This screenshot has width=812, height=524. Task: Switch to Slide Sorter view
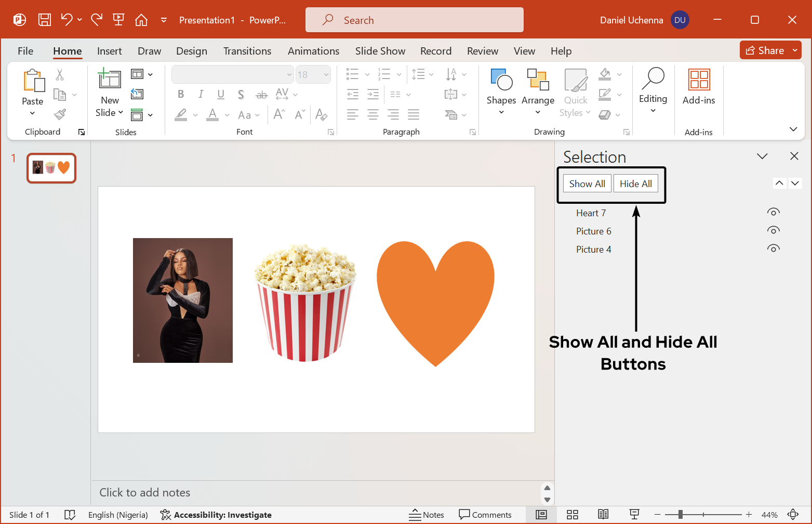(572, 514)
